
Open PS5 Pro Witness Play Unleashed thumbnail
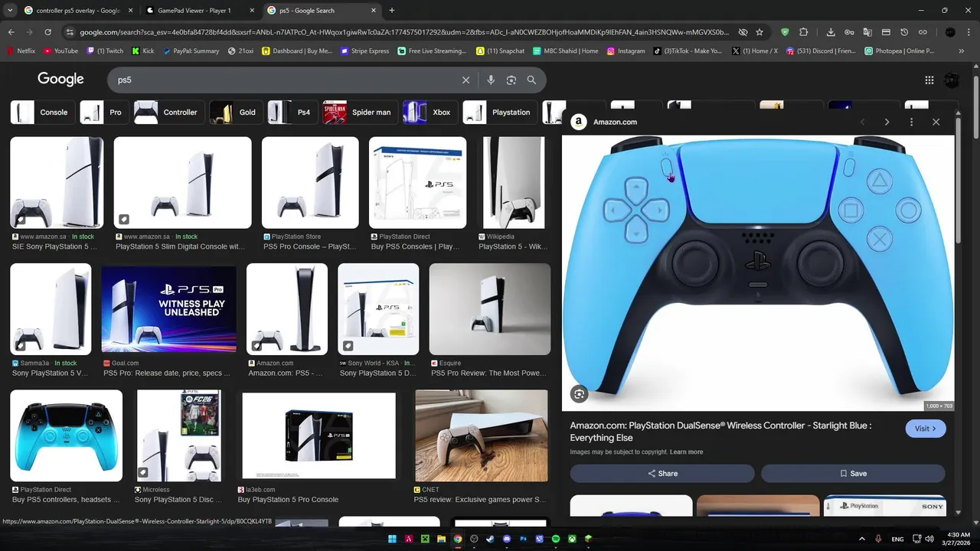[x=168, y=309]
